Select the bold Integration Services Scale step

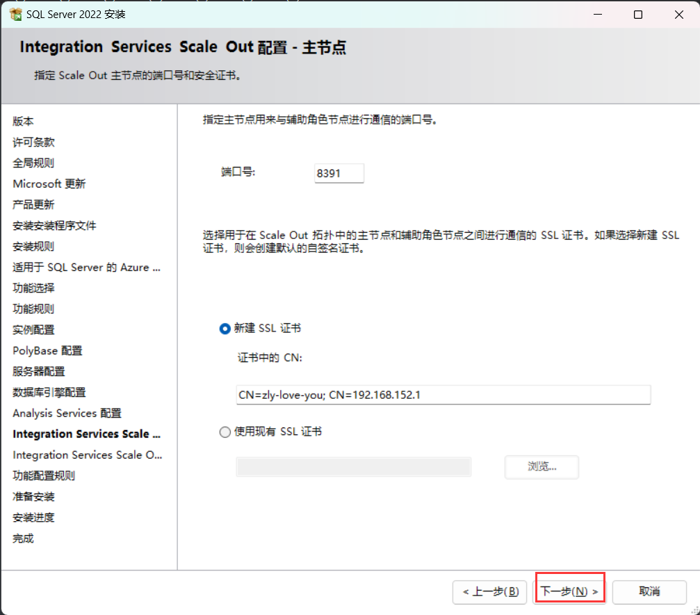[87, 434]
